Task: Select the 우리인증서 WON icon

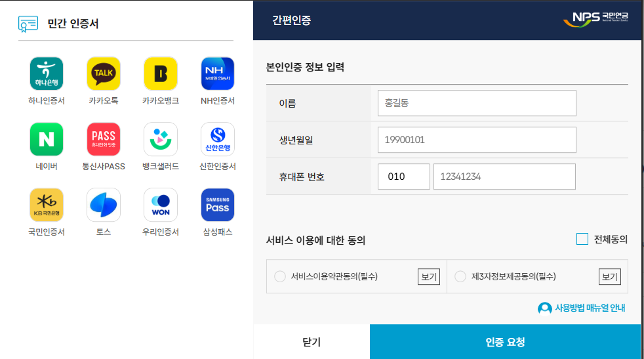Action: (x=161, y=205)
